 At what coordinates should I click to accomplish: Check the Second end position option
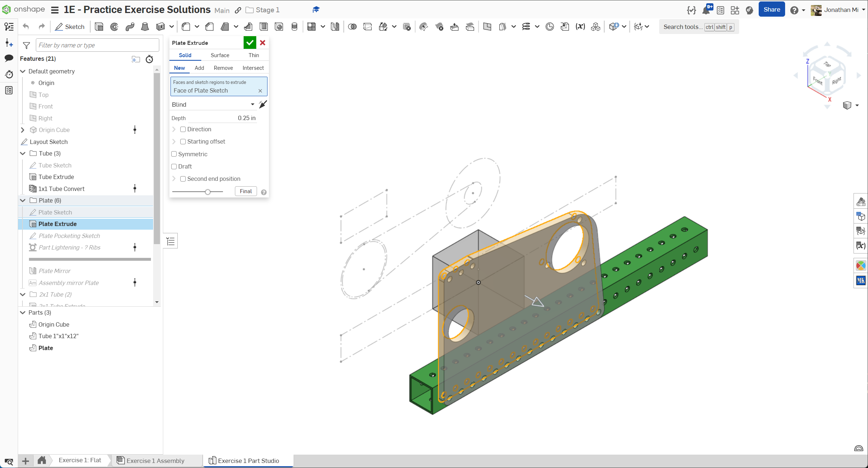[183, 179]
